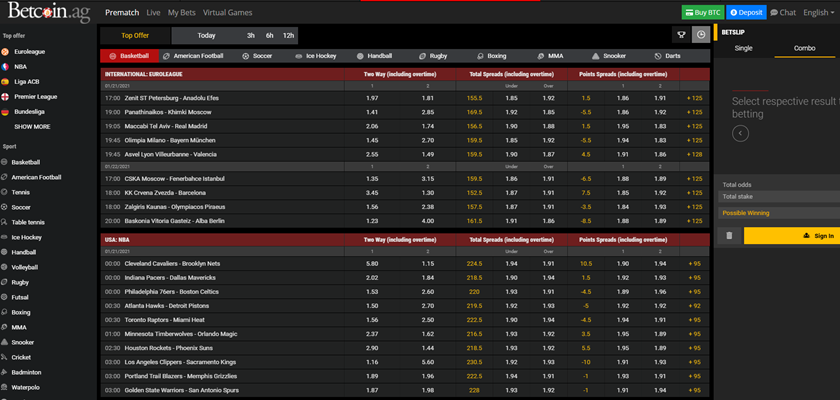Open the Chat panel
This screenshot has height=400, width=840.
pos(783,12)
